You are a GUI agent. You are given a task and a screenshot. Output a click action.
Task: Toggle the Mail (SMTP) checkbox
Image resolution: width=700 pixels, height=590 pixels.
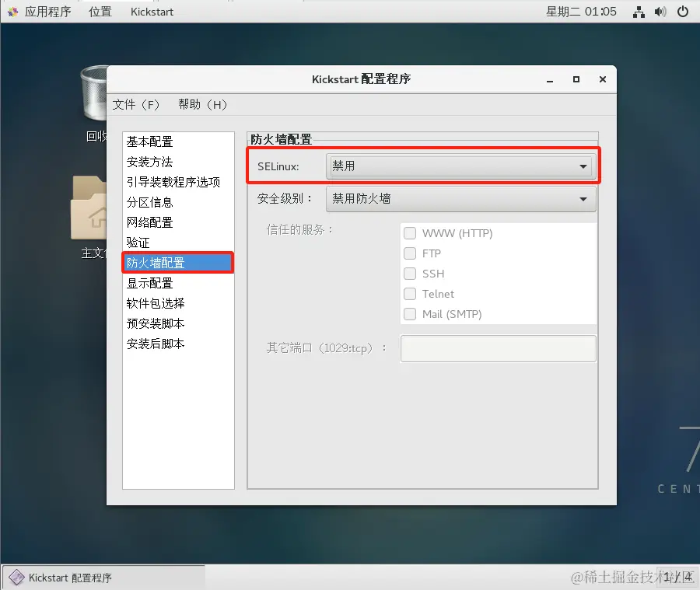click(x=410, y=314)
